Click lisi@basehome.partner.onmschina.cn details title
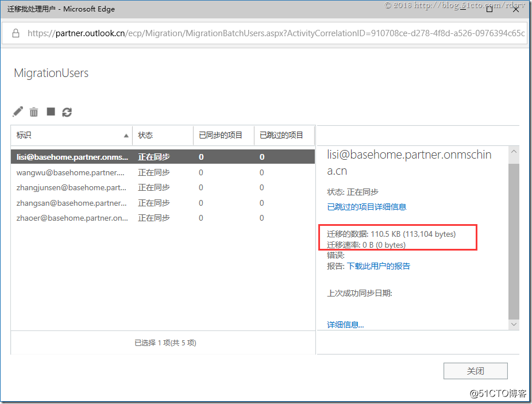The image size is (532, 404). point(409,163)
